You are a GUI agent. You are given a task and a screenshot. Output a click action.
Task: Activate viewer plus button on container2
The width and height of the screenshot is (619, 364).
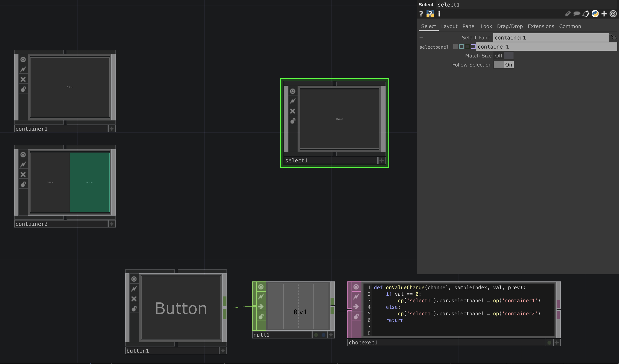point(112,224)
